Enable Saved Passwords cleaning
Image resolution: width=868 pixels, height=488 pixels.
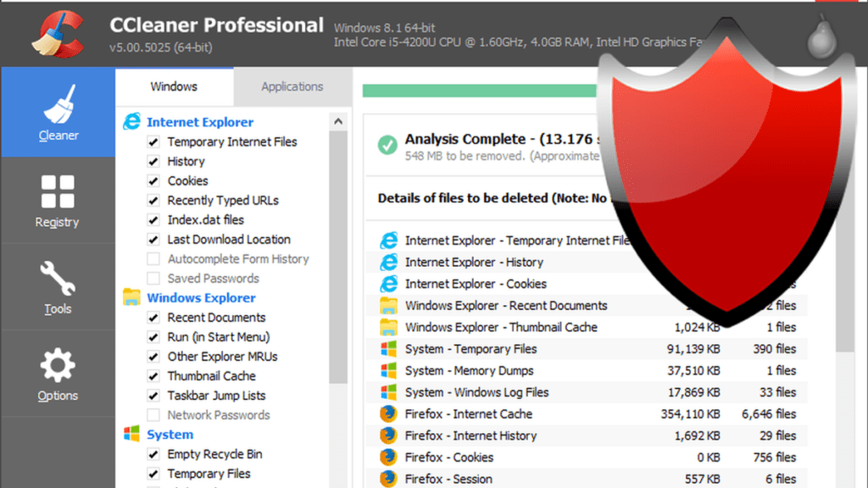(153, 278)
